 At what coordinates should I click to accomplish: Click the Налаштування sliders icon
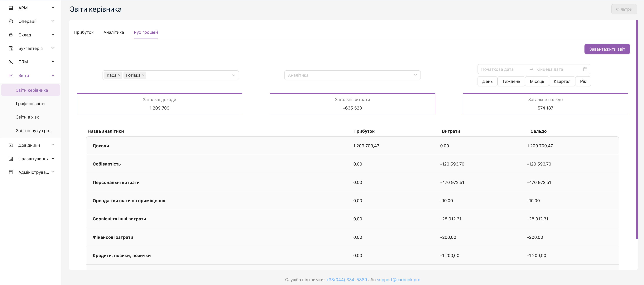click(x=11, y=159)
